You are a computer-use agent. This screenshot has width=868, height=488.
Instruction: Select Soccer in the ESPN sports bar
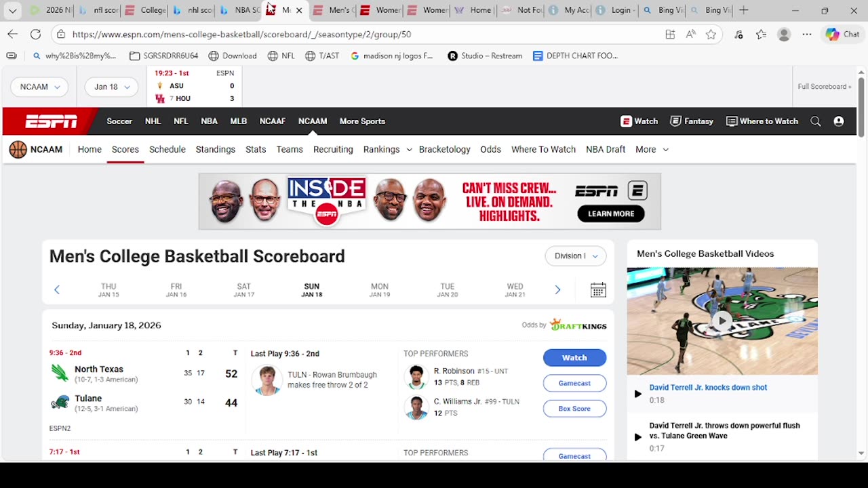tap(119, 121)
